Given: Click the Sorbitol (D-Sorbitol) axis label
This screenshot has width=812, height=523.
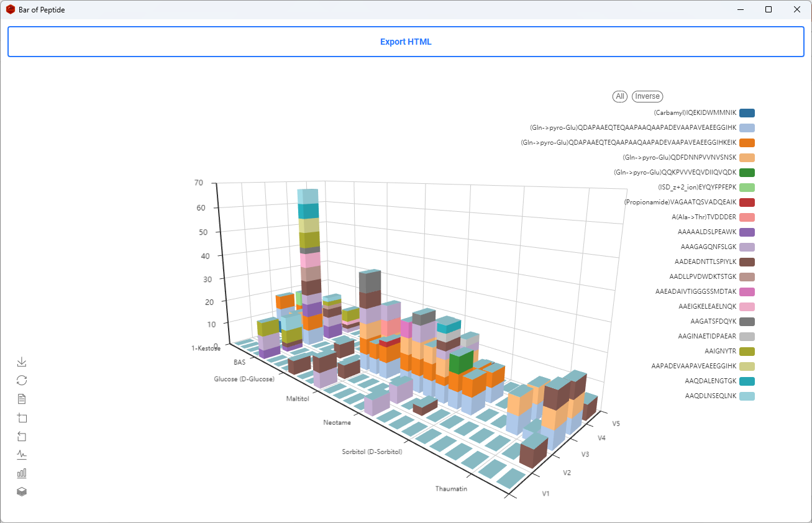Looking at the screenshot, I should click(372, 452).
